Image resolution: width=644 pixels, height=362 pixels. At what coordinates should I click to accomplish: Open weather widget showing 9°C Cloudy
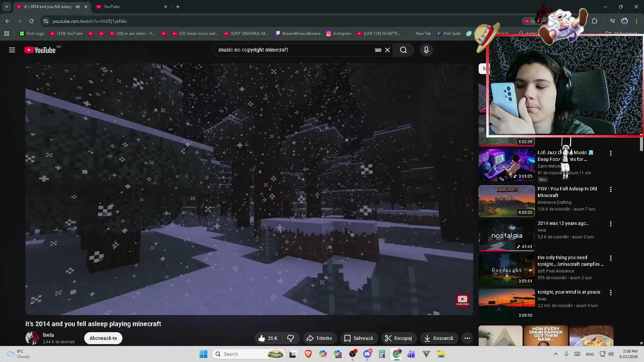(x=18, y=354)
